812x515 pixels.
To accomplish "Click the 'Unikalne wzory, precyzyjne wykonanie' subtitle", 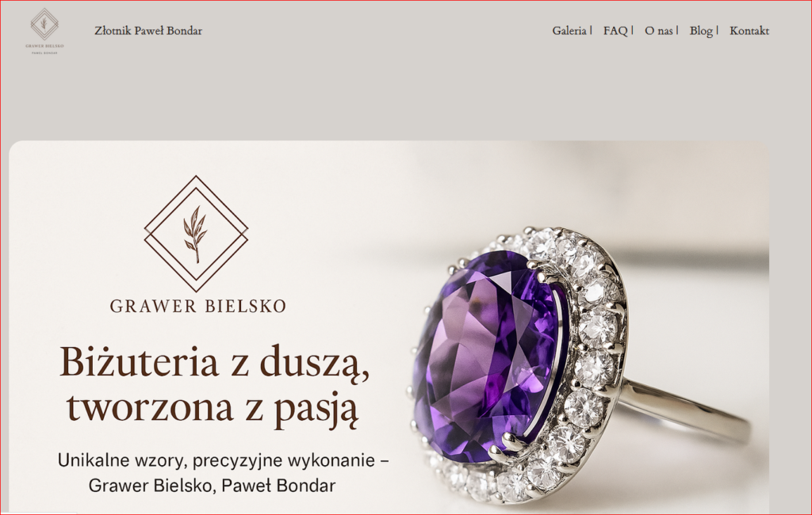I will [223, 460].
